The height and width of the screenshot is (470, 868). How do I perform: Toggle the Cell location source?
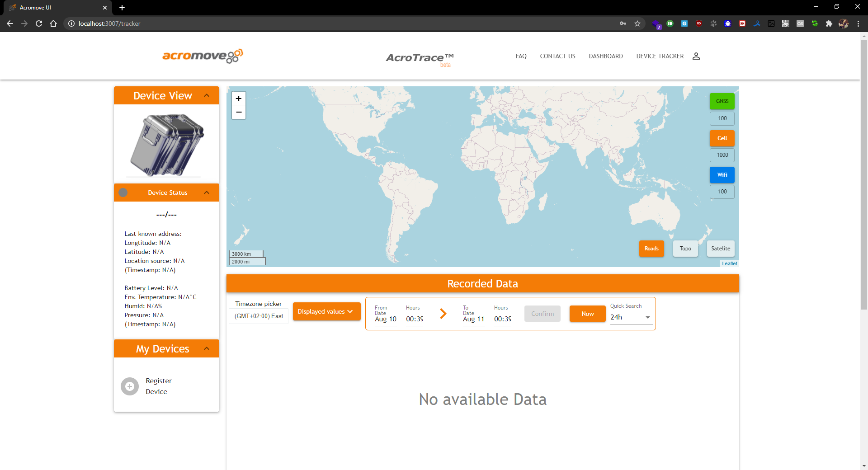pyautogui.click(x=722, y=138)
